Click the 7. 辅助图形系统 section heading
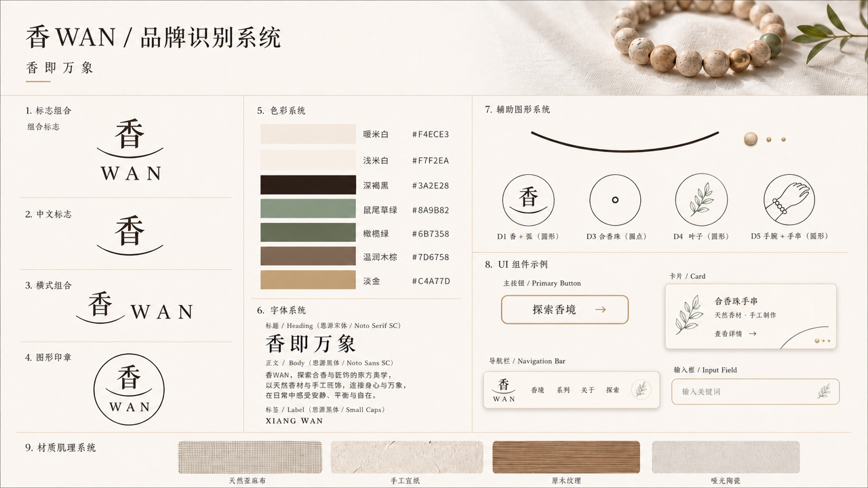Viewport: 868px width, 488px height. (517, 109)
